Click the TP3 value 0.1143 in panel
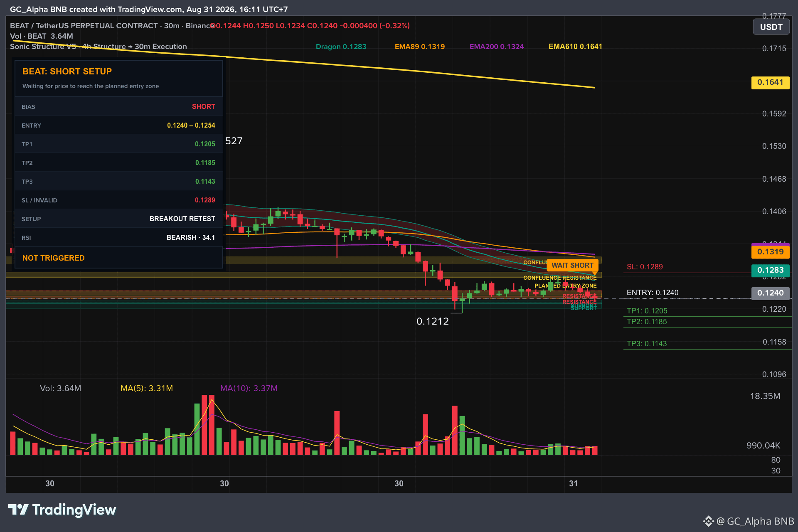Viewport: 798px width, 532px height. [205, 182]
